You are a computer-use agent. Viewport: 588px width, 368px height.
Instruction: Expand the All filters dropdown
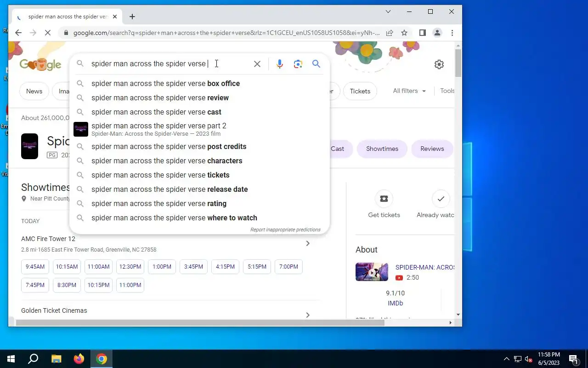pyautogui.click(x=409, y=91)
